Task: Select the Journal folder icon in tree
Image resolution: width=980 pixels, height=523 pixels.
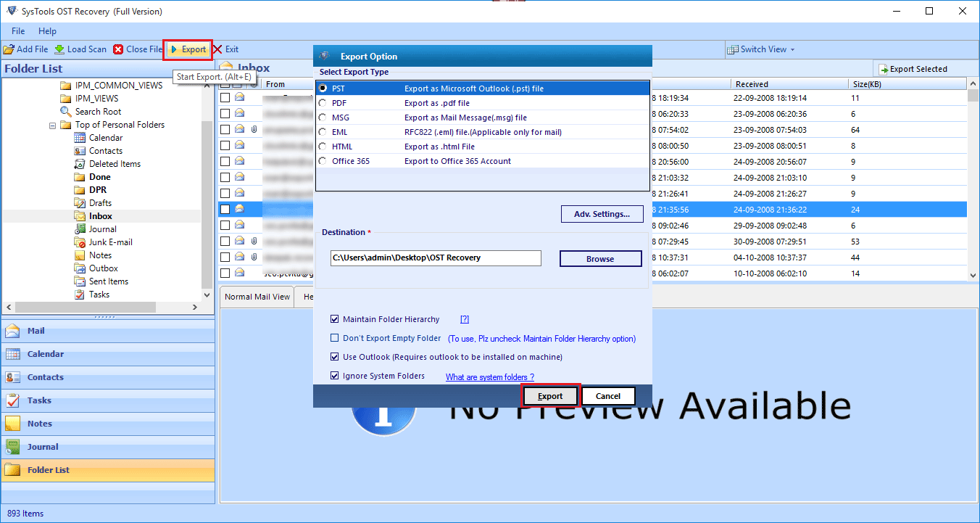Action: click(80, 229)
